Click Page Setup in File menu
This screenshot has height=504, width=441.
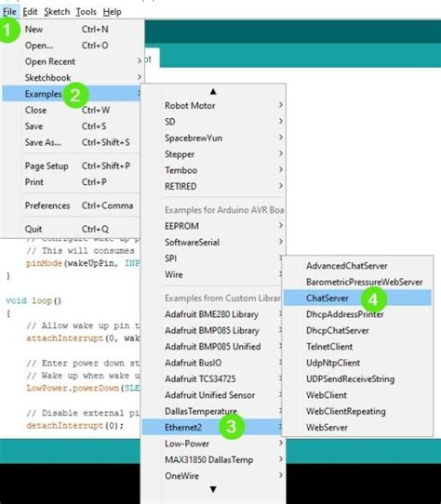coord(72,166)
